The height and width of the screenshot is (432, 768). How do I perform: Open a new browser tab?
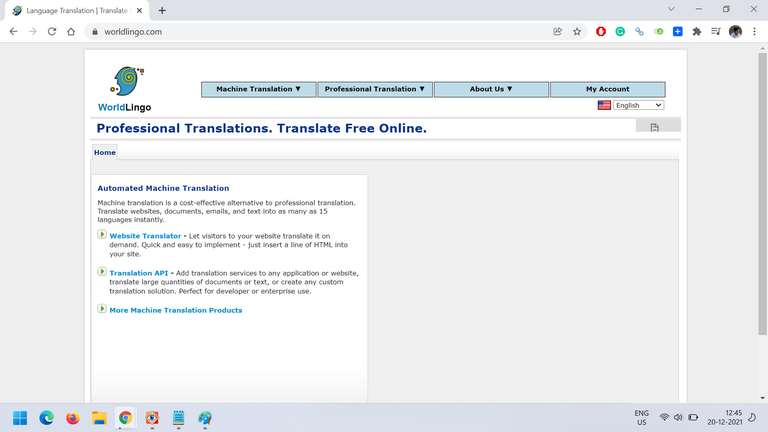click(x=162, y=10)
